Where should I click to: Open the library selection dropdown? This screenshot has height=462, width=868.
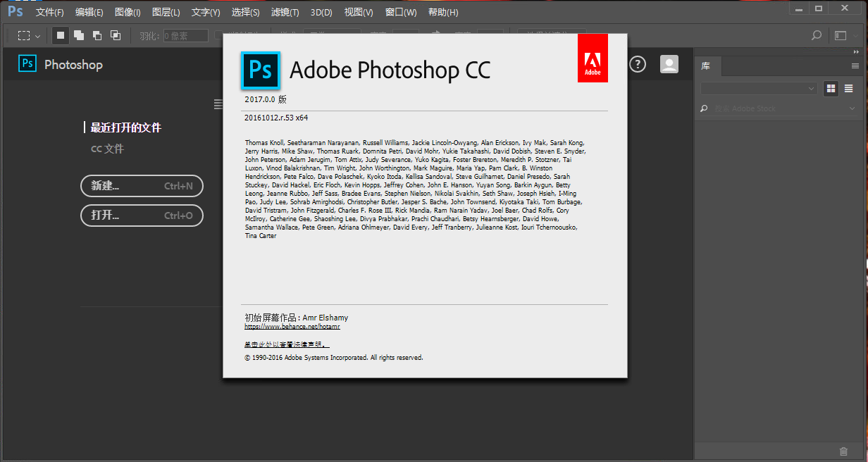(x=758, y=89)
